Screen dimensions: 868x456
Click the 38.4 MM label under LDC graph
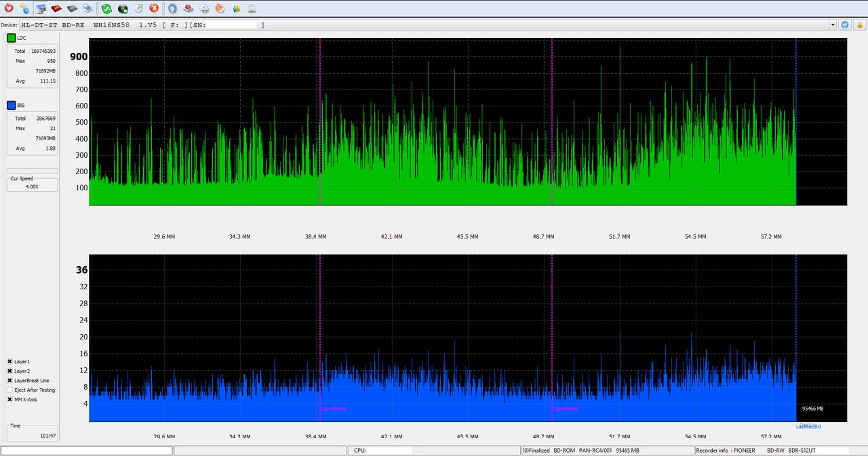tap(315, 236)
